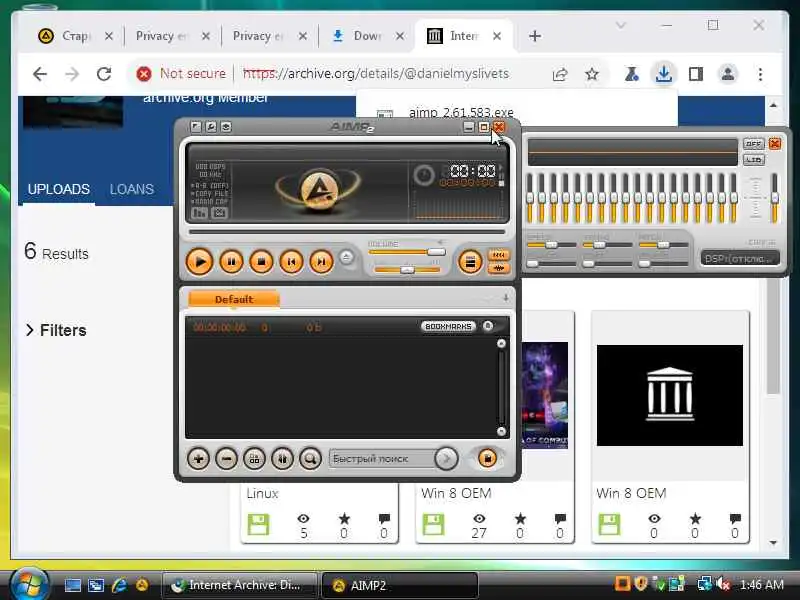The width and height of the screenshot is (800, 600).
Task: Open AIMP main menu icon in title bar
Action: point(196,127)
